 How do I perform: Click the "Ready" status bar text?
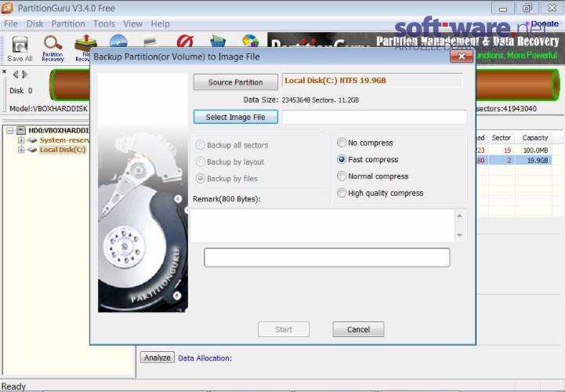tap(13, 387)
